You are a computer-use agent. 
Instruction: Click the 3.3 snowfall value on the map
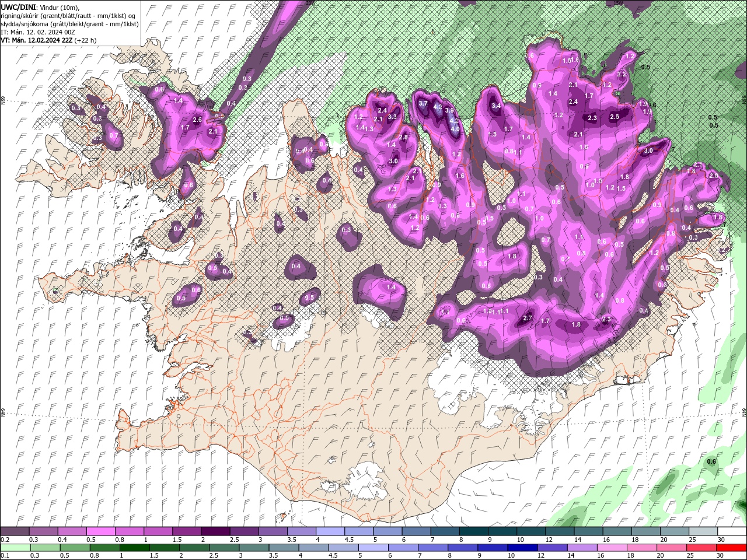(392, 117)
